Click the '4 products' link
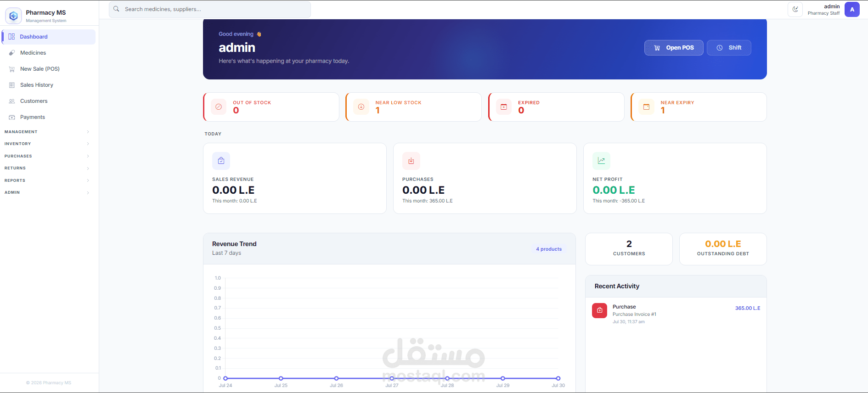Image resolution: width=868 pixels, height=393 pixels. [549, 249]
